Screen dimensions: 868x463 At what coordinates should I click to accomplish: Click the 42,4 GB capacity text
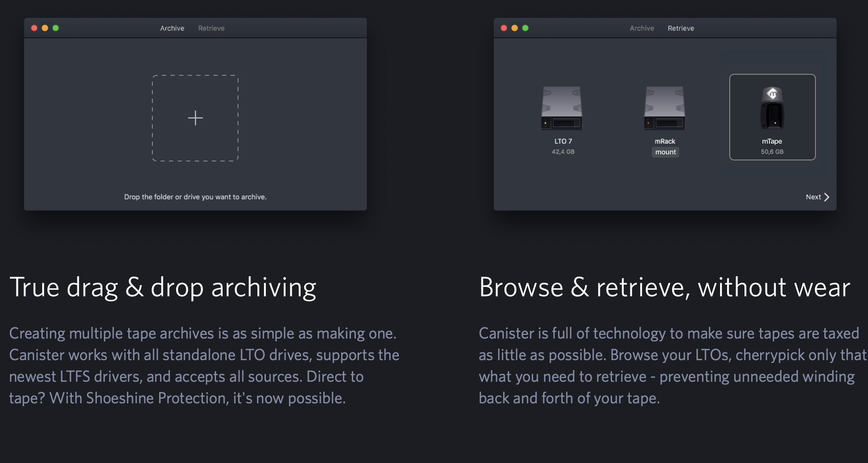point(563,152)
